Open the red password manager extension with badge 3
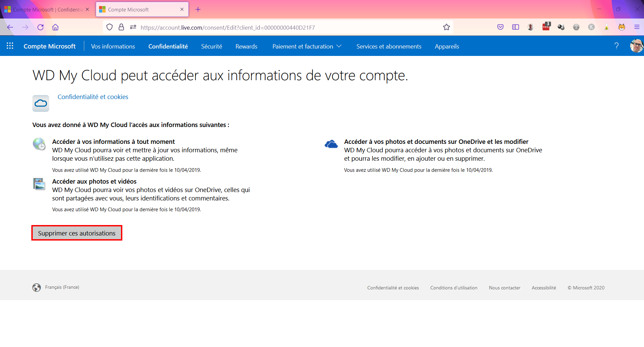 (546, 27)
